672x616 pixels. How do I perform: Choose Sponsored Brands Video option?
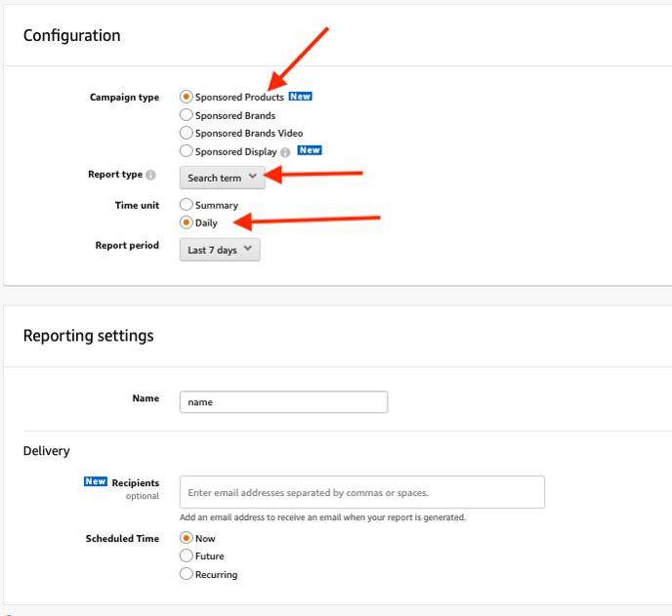click(186, 133)
